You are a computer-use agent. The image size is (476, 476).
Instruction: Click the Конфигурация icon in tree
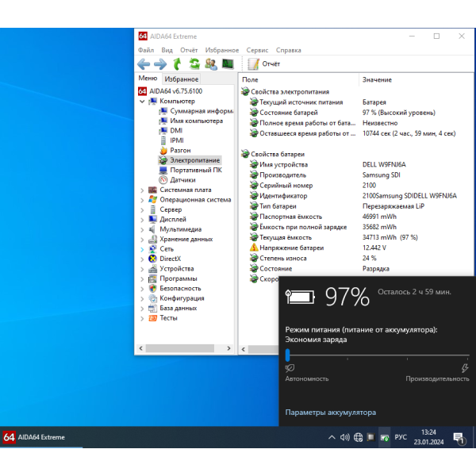pyautogui.click(x=152, y=298)
